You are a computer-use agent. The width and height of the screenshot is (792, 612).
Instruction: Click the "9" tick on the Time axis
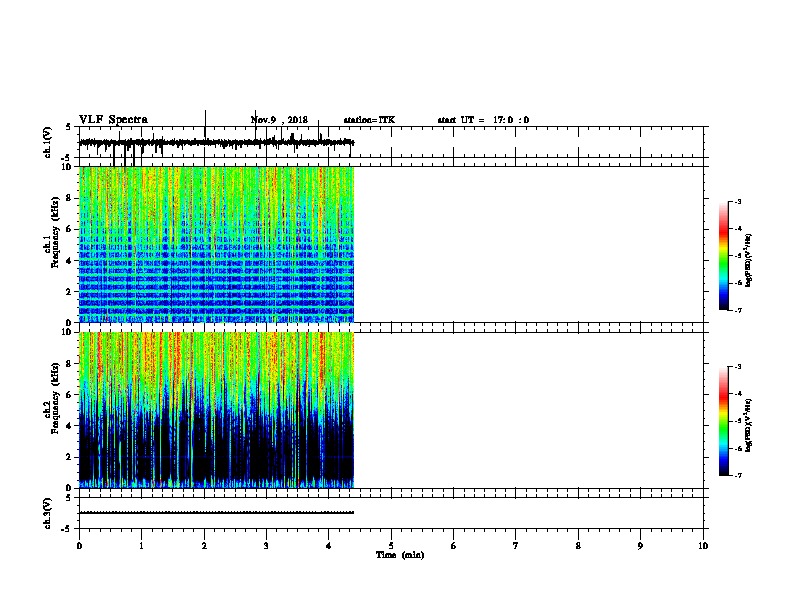click(640, 546)
